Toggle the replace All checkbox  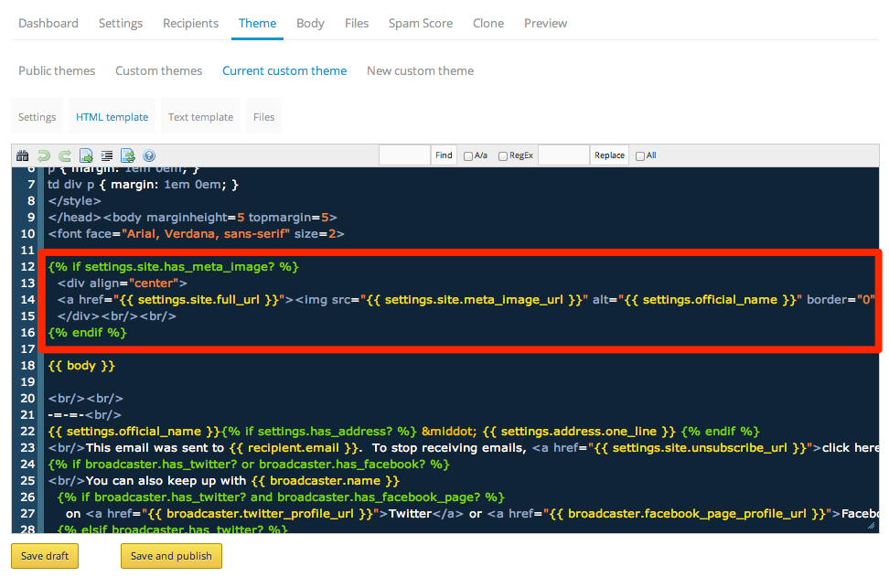pos(640,156)
